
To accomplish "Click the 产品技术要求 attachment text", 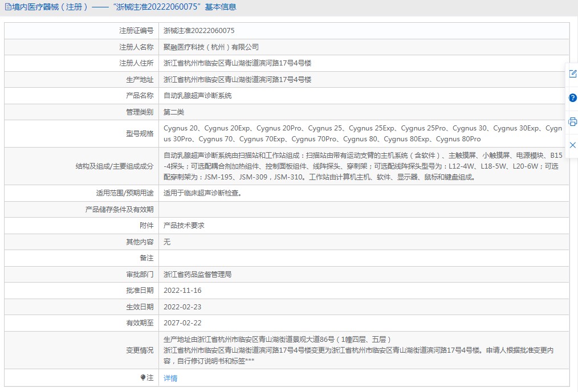I will click(x=184, y=226).
